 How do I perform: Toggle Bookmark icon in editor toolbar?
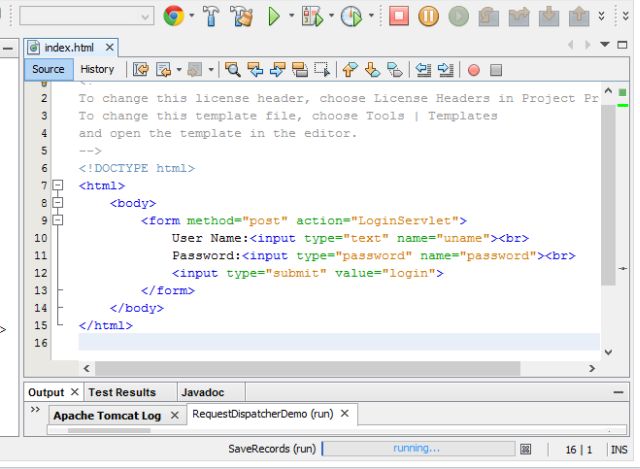pyautogui.click(x=395, y=70)
